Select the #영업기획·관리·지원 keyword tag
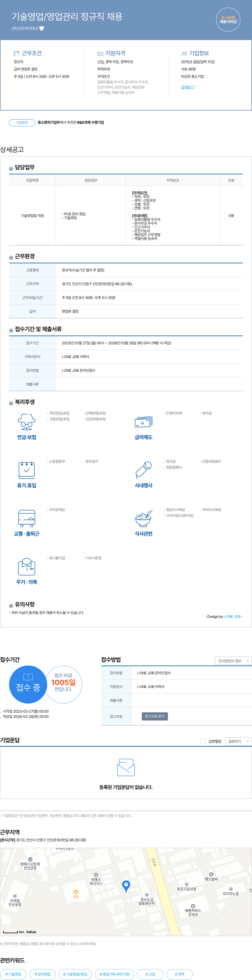The image size is (252, 980). point(114,974)
